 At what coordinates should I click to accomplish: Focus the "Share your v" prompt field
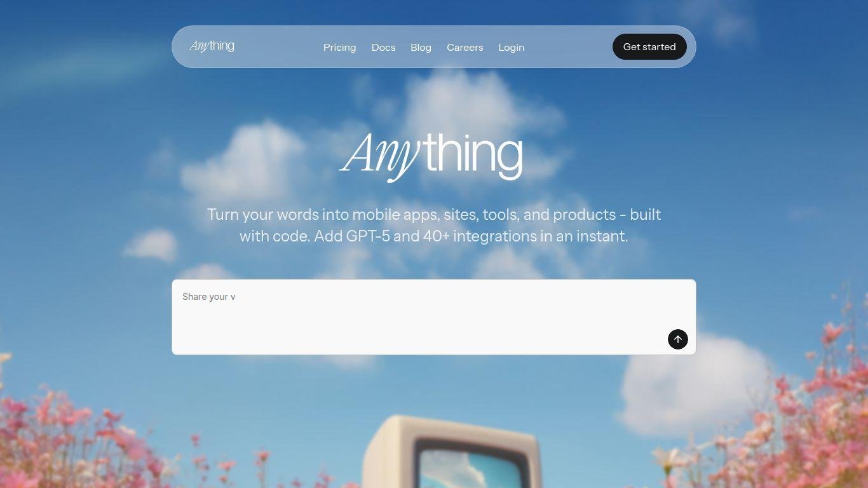click(x=381, y=297)
